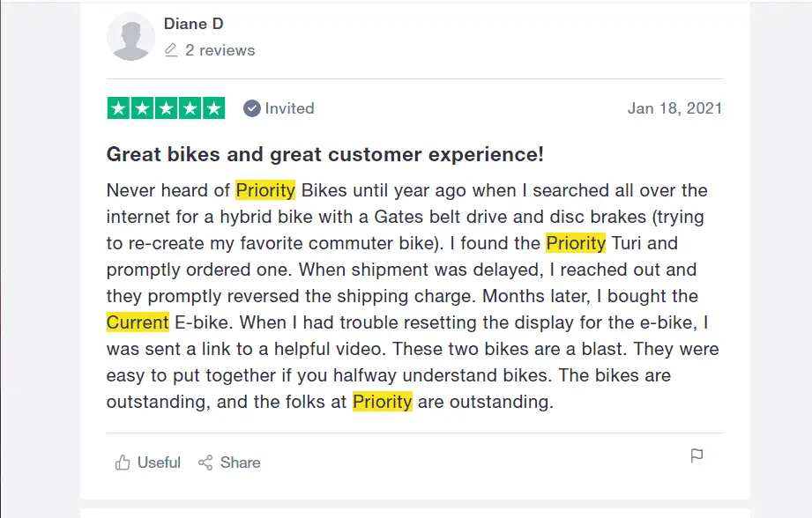812x518 pixels.
Task: Click highlighted 'Priority' before the word Bikes
Action: pyautogui.click(x=265, y=190)
